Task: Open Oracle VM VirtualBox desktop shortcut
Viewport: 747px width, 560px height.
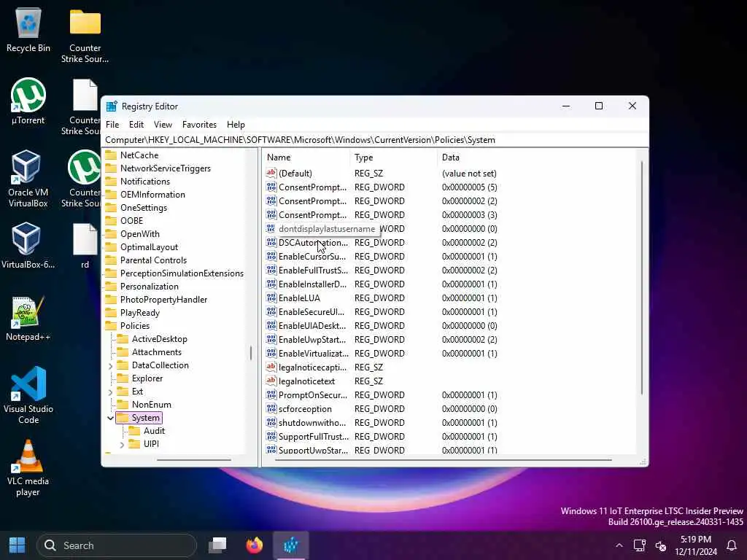Action: (28, 179)
